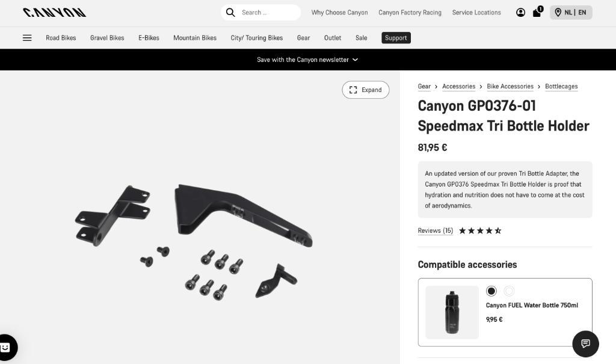Expand the product image view
This screenshot has height=364, width=616.
tap(366, 90)
